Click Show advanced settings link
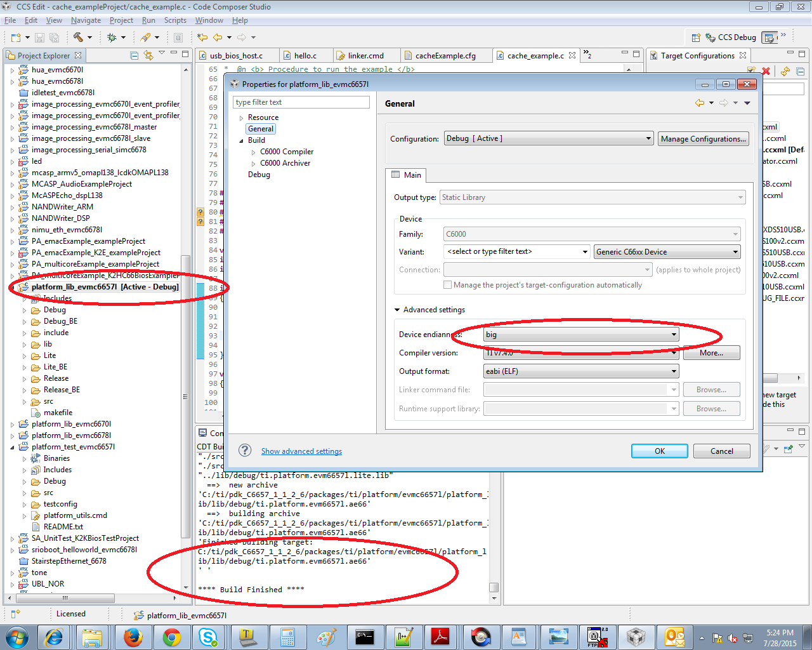Screen dimensions: 812x650 [301, 451]
